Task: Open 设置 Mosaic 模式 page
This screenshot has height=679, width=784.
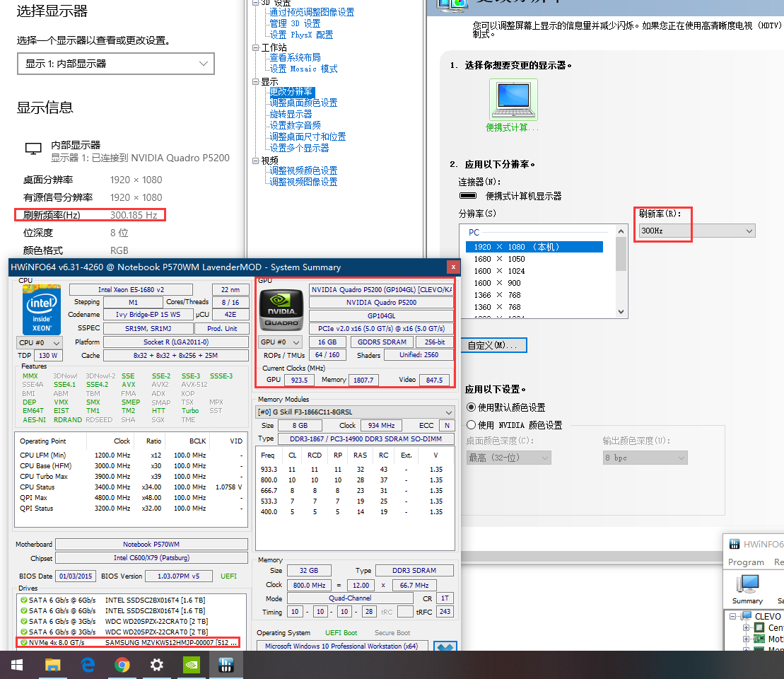Action: pos(303,69)
